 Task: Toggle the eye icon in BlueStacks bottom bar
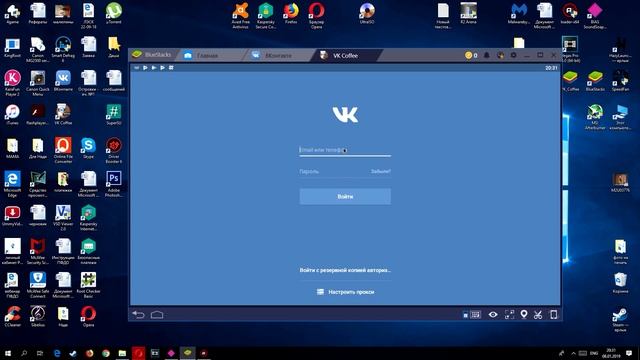(x=493, y=315)
